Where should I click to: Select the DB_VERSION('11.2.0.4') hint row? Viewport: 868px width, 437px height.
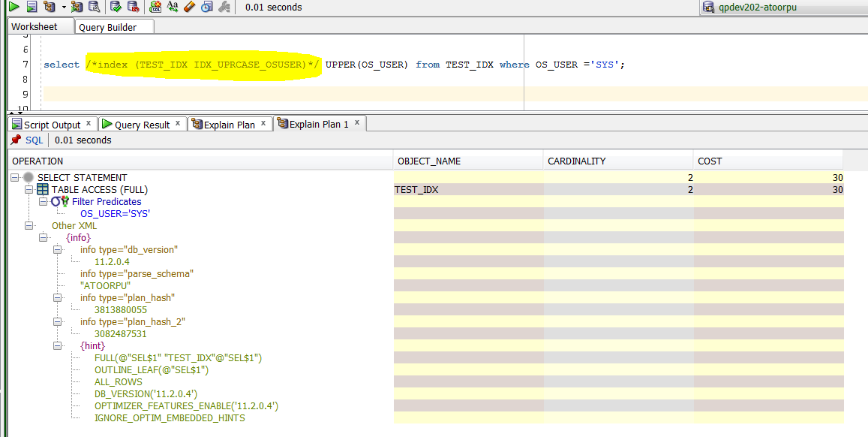[x=146, y=394]
